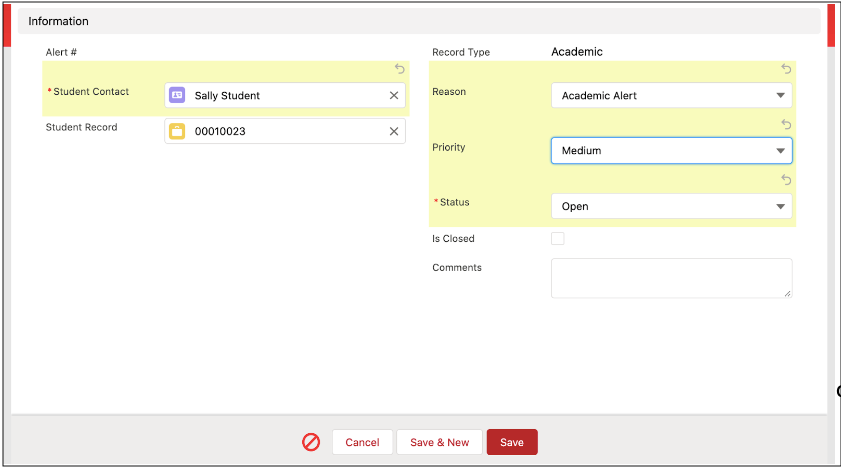The image size is (841, 467).
Task: Click the undo icon above Student Contact
Action: click(400, 69)
